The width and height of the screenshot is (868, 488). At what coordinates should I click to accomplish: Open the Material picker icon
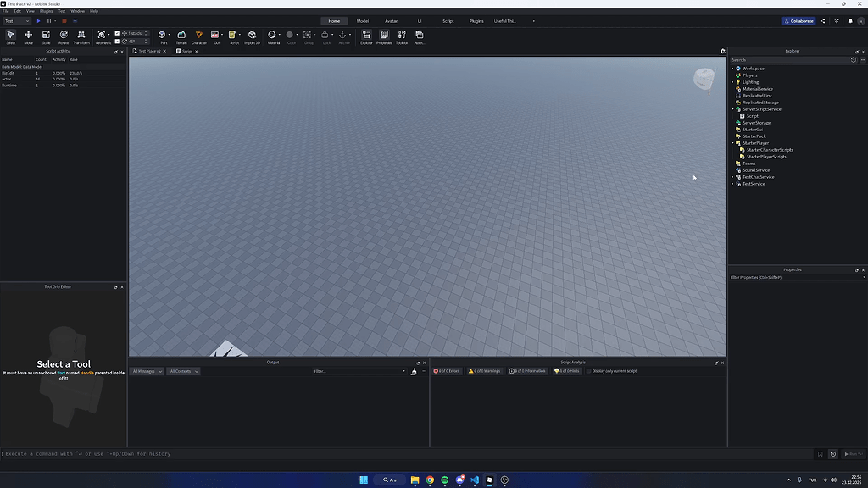point(272,36)
